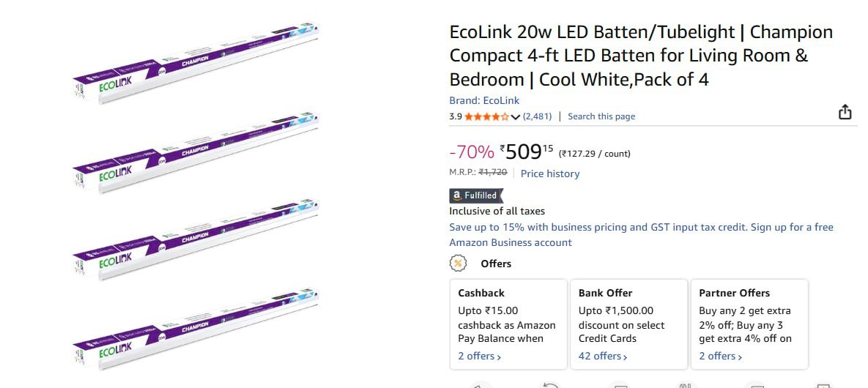
Task: Select the Partner Offers card heading
Action: point(735,293)
